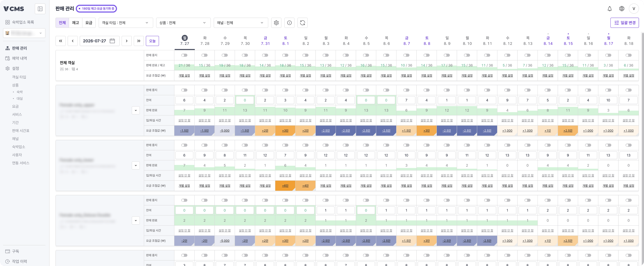Select the 전체 tab
The width and height of the screenshot is (644, 266).
pyautogui.click(x=62, y=23)
